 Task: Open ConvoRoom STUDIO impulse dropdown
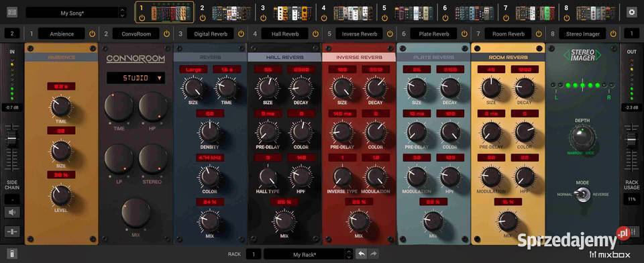tap(136, 77)
